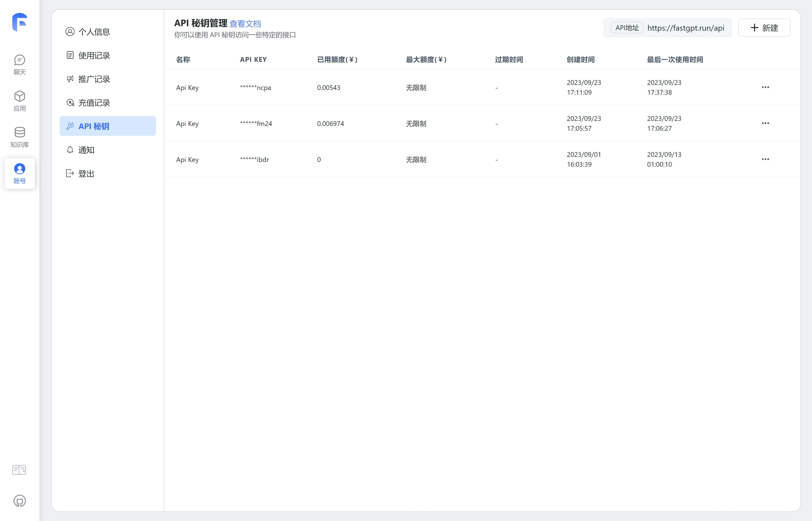The height and width of the screenshot is (521, 812).
Task: Click the FastGPT logo
Action: (20, 21)
